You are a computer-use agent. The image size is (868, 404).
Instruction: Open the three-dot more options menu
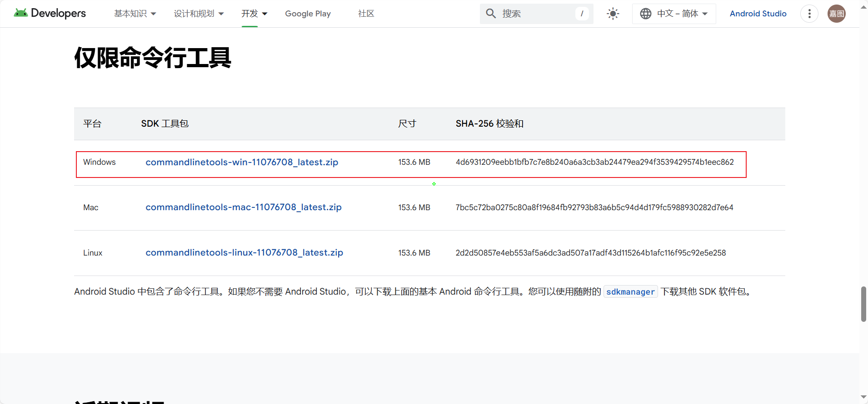tap(809, 14)
